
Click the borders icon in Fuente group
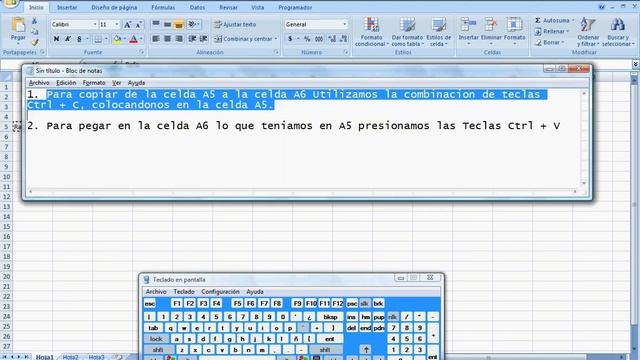tap(98, 39)
